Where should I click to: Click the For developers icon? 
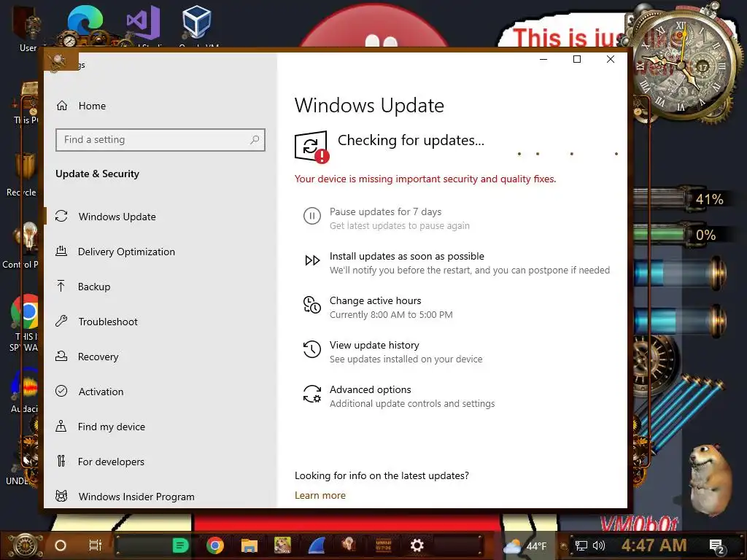(61, 461)
